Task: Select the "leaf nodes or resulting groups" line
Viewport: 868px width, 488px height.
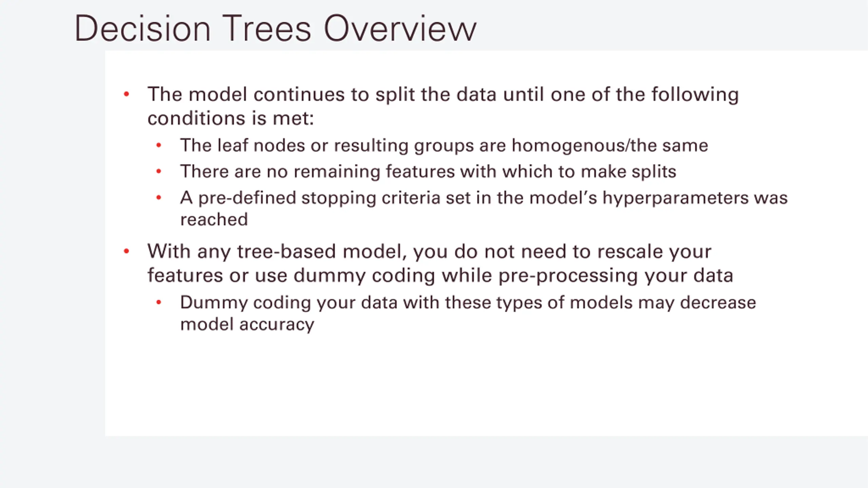Action: (444, 146)
